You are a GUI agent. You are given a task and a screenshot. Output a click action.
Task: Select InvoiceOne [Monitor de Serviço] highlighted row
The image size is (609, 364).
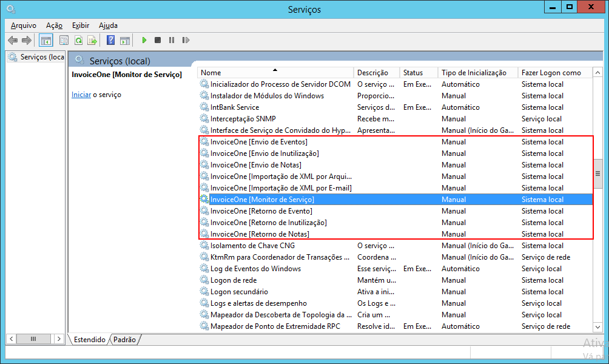(395, 199)
